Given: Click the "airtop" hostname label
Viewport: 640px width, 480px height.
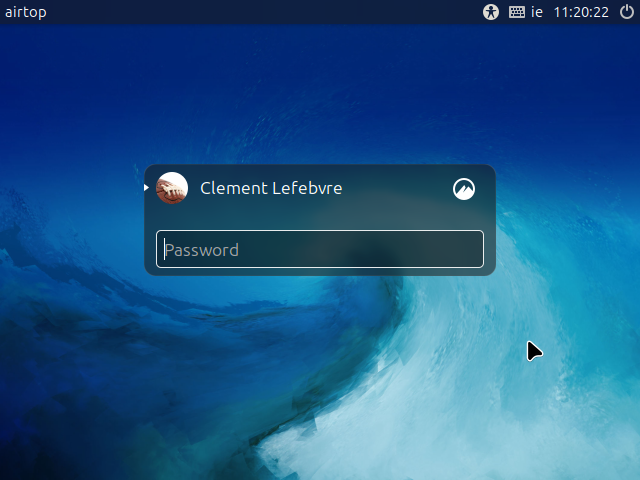Looking at the screenshot, I should [x=25, y=12].
